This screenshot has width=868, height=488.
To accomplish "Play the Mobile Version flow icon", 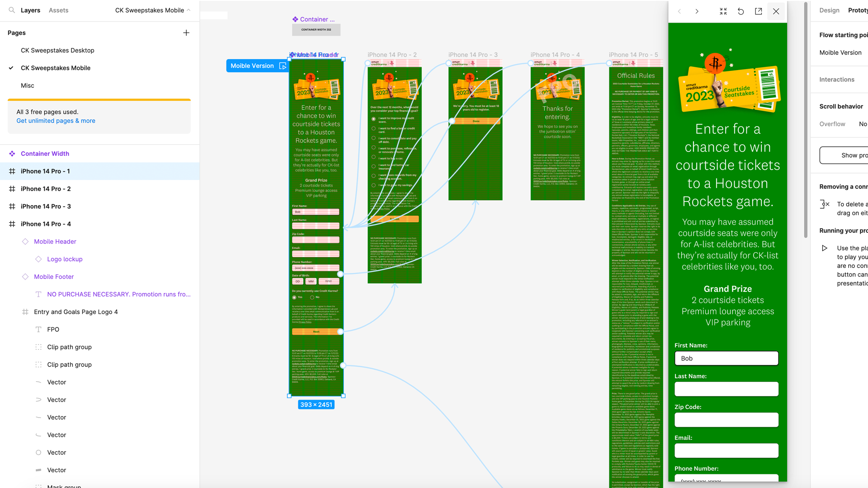I will click(283, 66).
